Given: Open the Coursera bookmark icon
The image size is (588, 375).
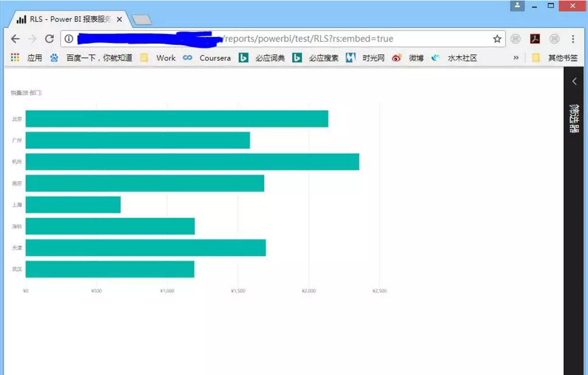Looking at the screenshot, I should [x=188, y=58].
